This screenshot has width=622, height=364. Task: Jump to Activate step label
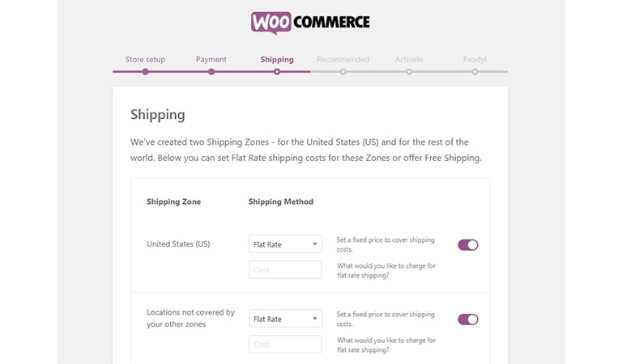pyautogui.click(x=409, y=59)
